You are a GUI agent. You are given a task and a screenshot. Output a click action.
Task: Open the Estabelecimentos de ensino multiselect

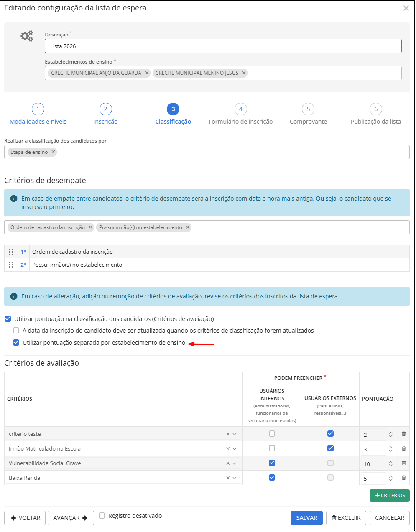tap(223, 73)
